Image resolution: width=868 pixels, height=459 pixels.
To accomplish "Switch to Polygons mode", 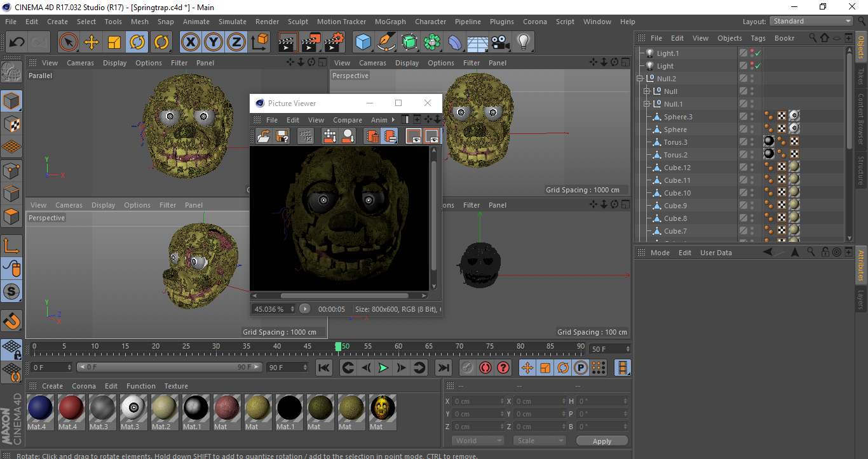I will [x=11, y=216].
